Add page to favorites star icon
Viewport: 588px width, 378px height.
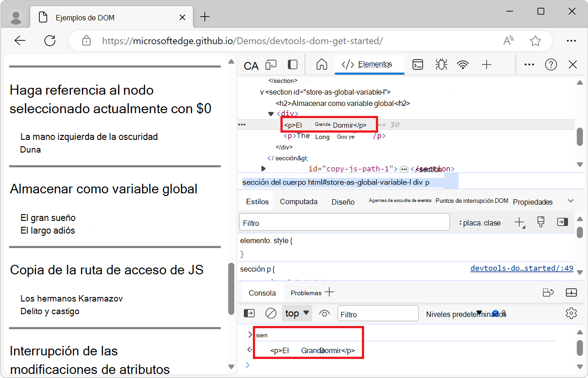click(x=536, y=41)
